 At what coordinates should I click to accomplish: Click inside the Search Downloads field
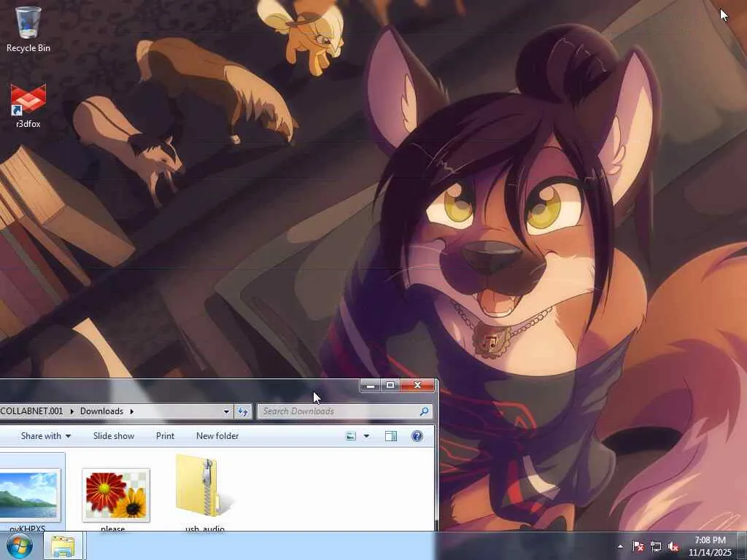pos(345,411)
